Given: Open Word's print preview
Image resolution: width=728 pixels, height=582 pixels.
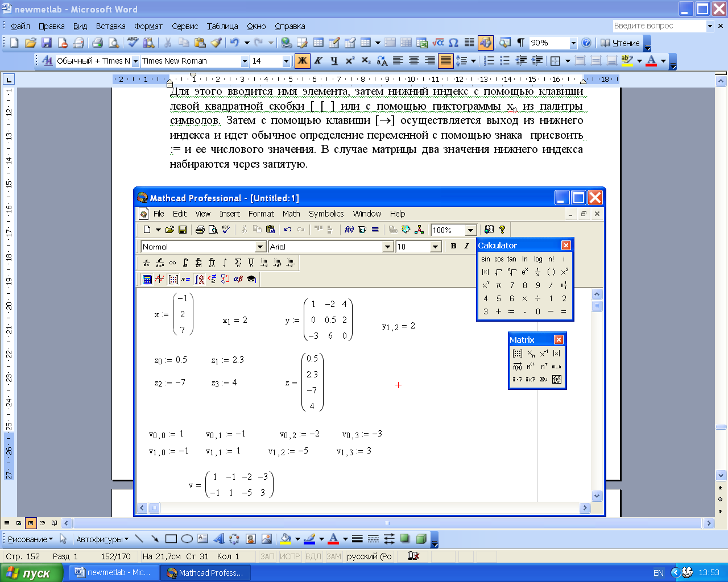Looking at the screenshot, I should click(113, 43).
